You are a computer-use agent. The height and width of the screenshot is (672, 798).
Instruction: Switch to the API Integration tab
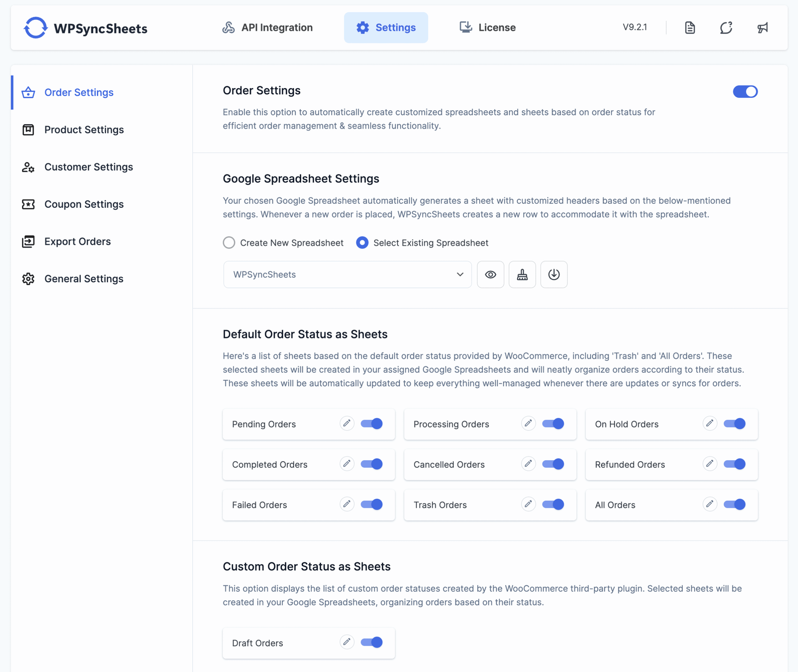pyautogui.click(x=268, y=28)
